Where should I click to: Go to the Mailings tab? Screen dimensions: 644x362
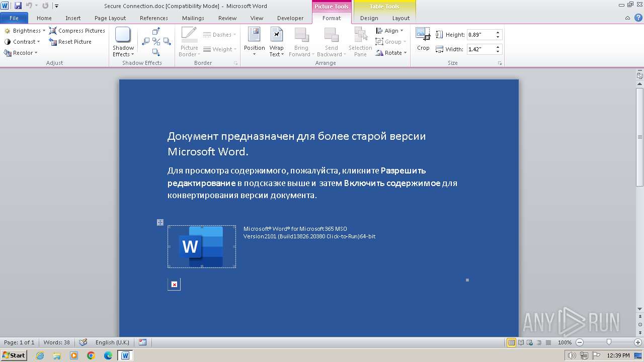click(193, 18)
